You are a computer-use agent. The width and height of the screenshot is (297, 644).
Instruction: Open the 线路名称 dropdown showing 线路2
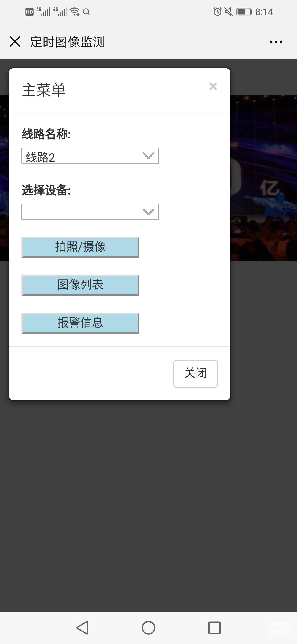click(x=90, y=156)
